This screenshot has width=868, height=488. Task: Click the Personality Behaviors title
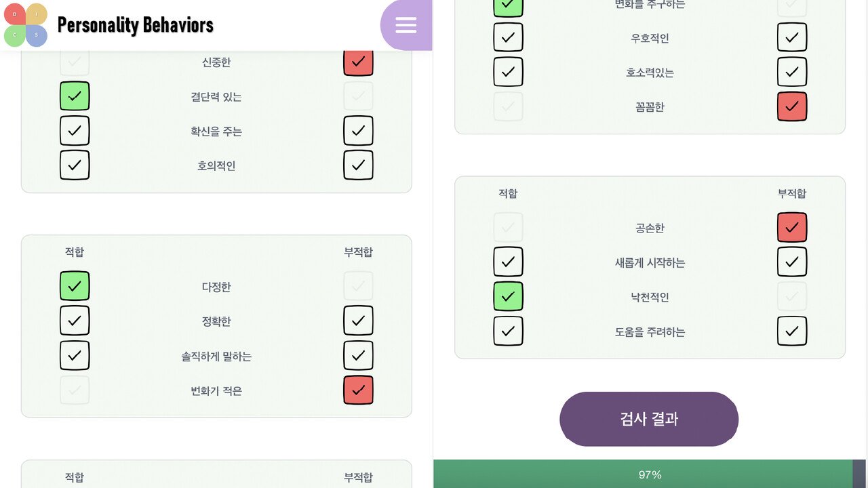pyautogui.click(x=136, y=25)
